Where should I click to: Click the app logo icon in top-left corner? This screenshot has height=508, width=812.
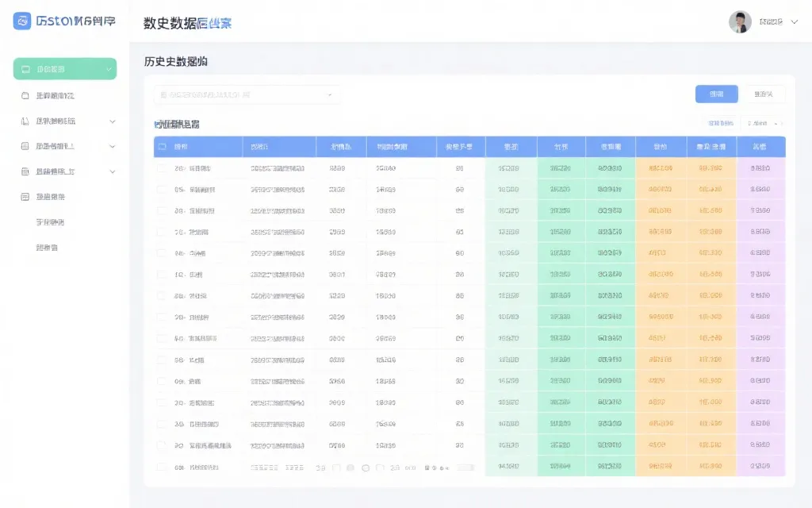tap(21, 21)
